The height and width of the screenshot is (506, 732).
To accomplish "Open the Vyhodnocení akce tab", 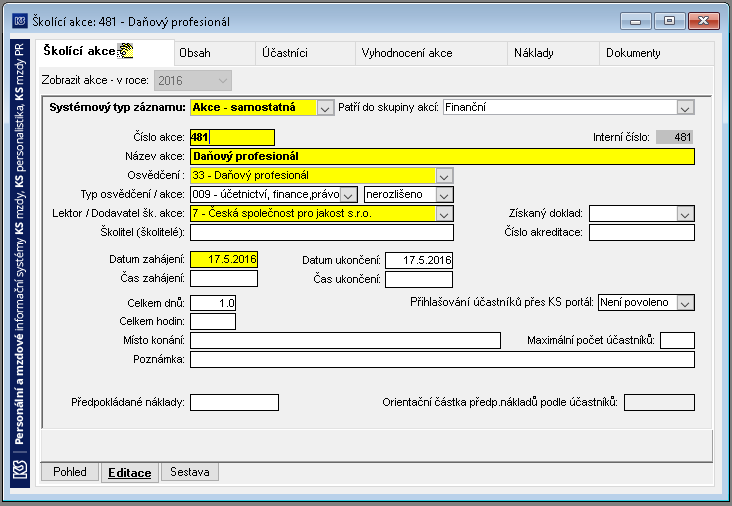I will pyautogui.click(x=431, y=53).
